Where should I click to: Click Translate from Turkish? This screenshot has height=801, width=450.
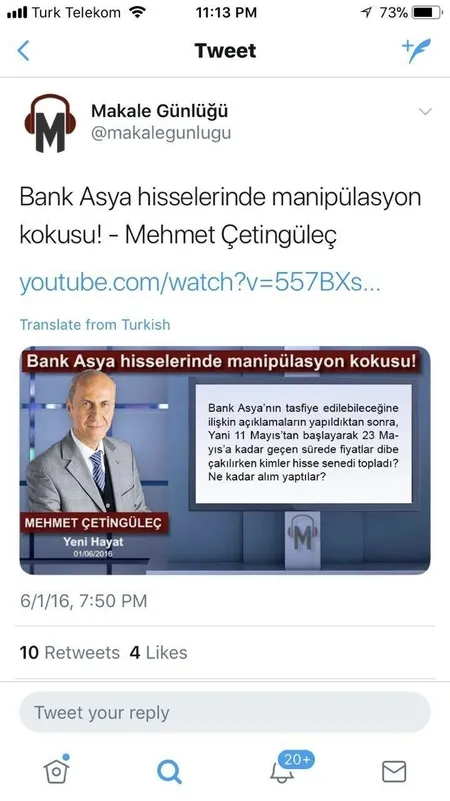pyautogui.click(x=95, y=325)
